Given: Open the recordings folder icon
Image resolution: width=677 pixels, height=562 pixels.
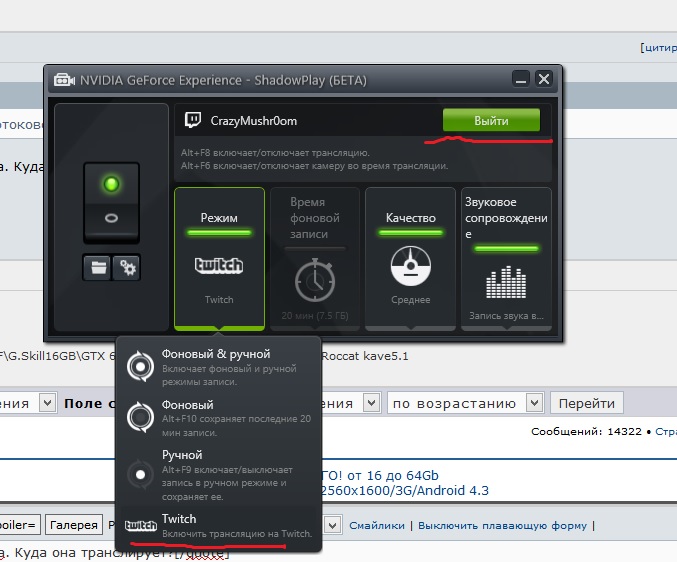Looking at the screenshot, I should point(96,267).
